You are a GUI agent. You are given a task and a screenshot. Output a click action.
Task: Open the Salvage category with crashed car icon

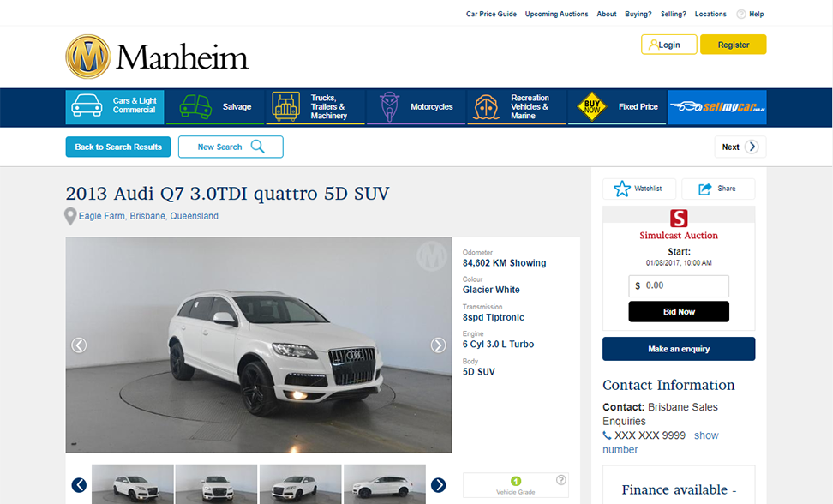tap(195, 107)
